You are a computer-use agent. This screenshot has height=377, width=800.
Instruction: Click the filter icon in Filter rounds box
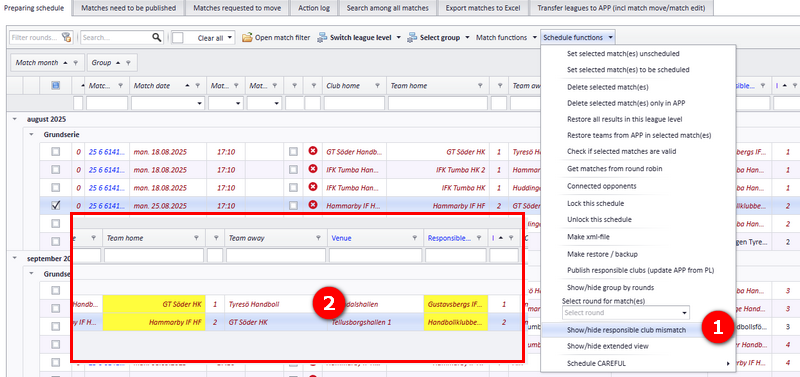(x=66, y=37)
